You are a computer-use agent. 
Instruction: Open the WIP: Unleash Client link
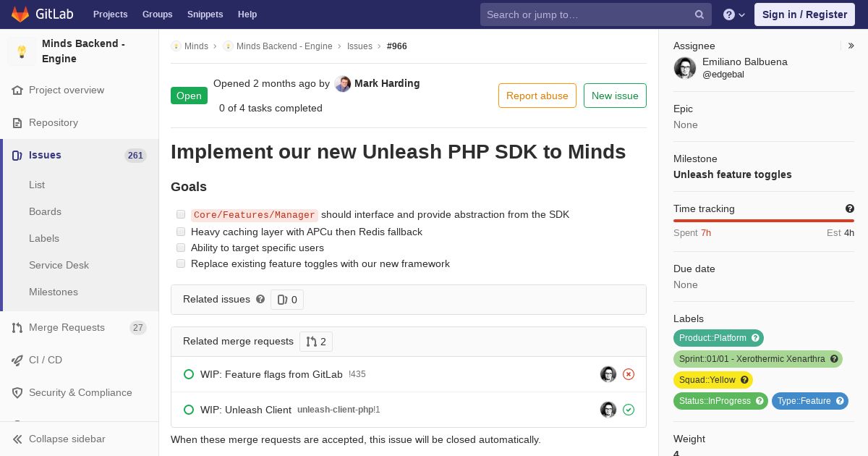(246, 410)
